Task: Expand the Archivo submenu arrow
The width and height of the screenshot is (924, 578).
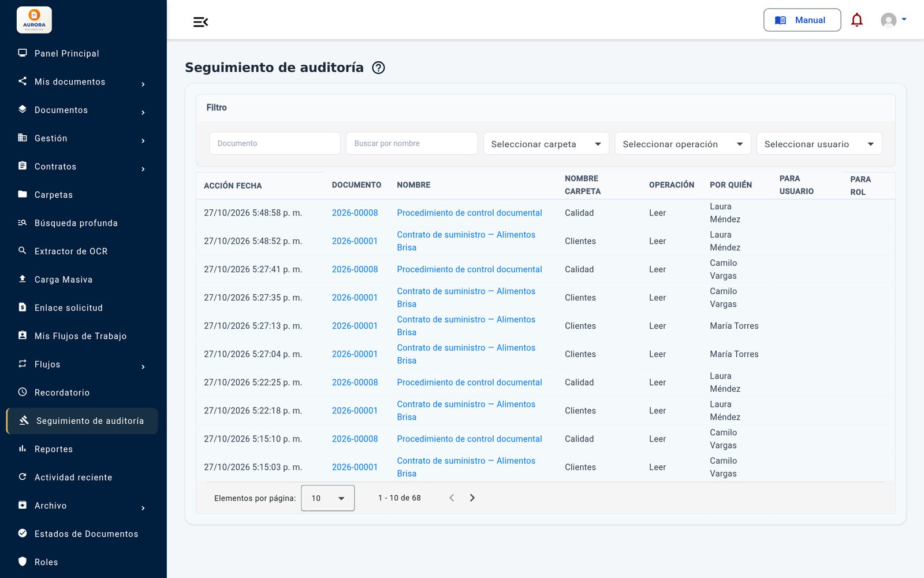Action: pos(143,508)
